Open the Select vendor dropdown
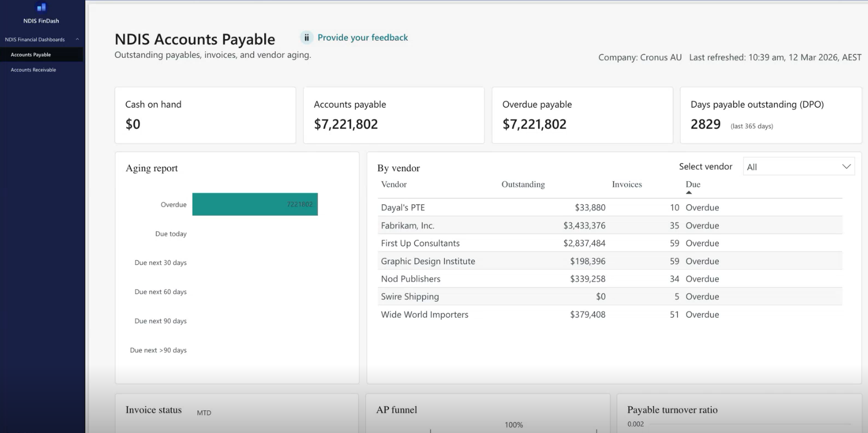The height and width of the screenshot is (433, 868). (798, 167)
